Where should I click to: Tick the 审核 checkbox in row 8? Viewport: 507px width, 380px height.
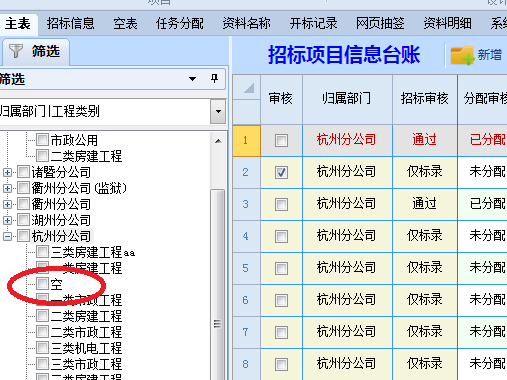click(x=281, y=364)
